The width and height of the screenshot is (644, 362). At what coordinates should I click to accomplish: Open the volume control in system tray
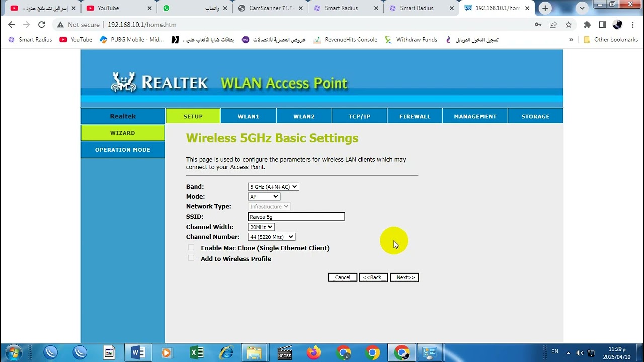pyautogui.click(x=580, y=353)
